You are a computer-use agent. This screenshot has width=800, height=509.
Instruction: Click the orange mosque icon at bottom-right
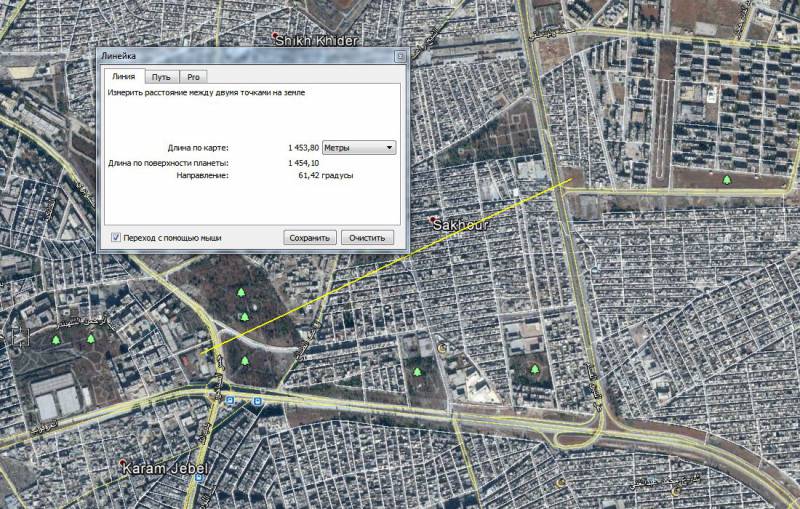coord(675,491)
